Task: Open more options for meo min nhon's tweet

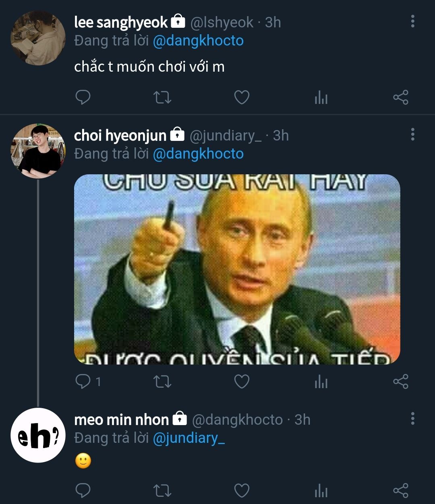Action: point(412,419)
